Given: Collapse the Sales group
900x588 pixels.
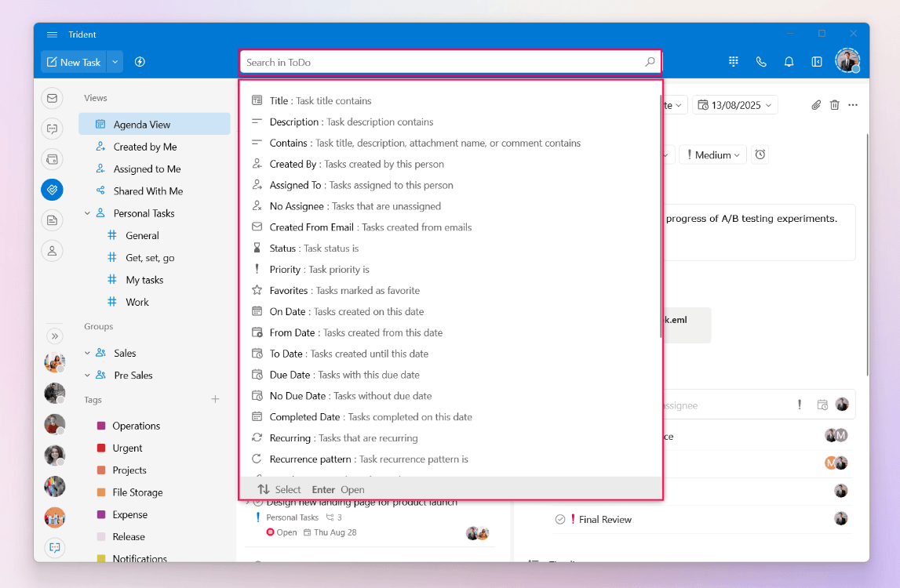Looking at the screenshot, I should coord(87,353).
